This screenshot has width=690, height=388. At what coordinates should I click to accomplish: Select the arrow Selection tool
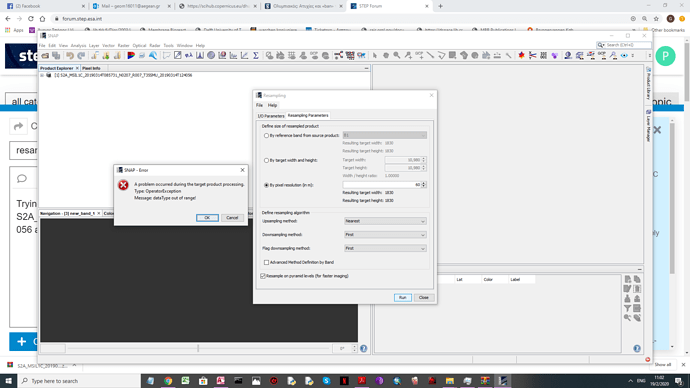(x=374, y=55)
